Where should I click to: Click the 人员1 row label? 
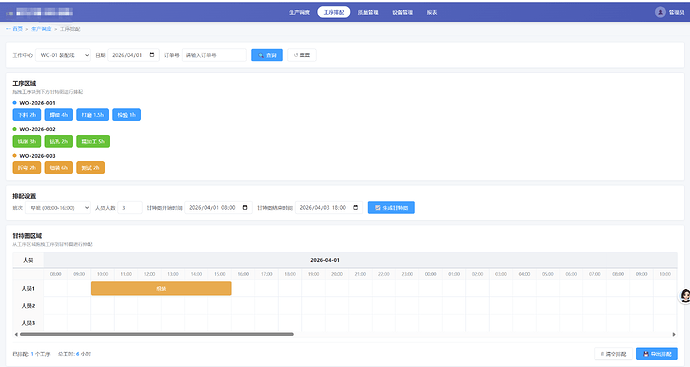[x=28, y=289]
